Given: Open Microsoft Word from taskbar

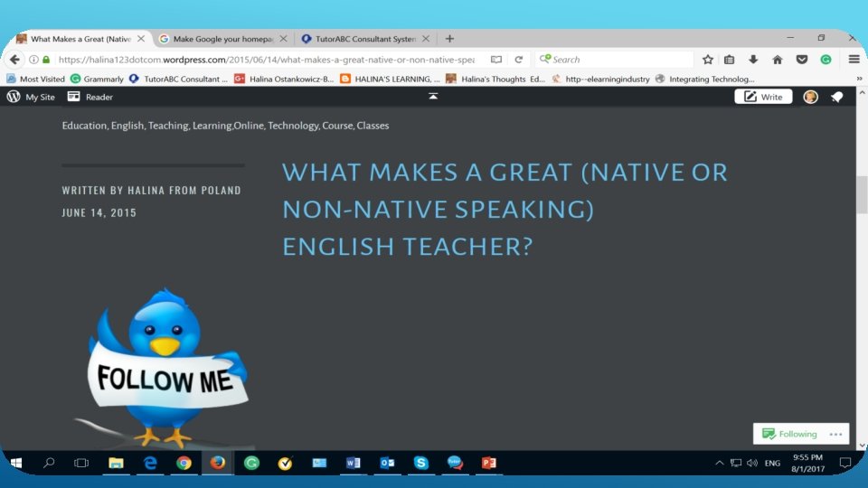Looking at the screenshot, I should click(x=353, y=463).
